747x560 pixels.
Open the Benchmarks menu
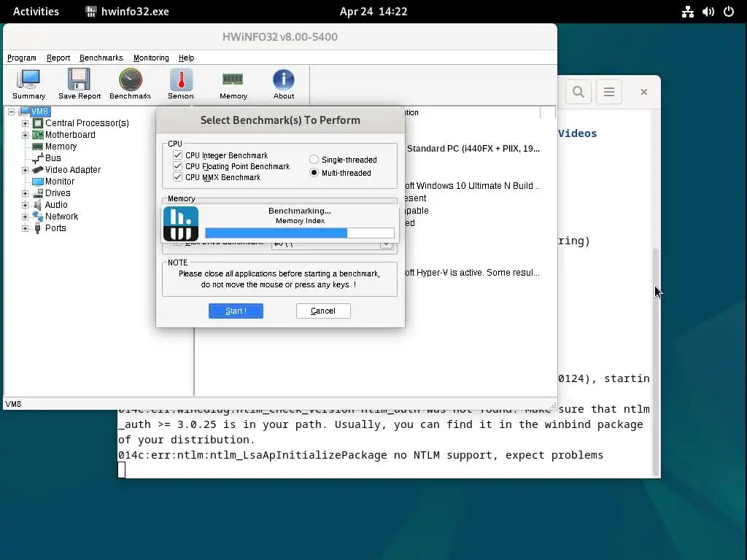(101, 58)
